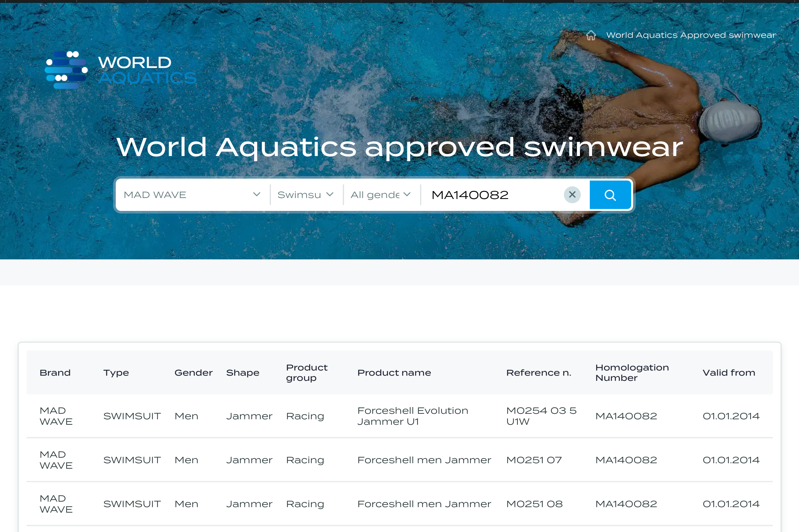Click the Shape column header
The height and width of the screenshot is (532, 799).
click(x=243, y=372)
